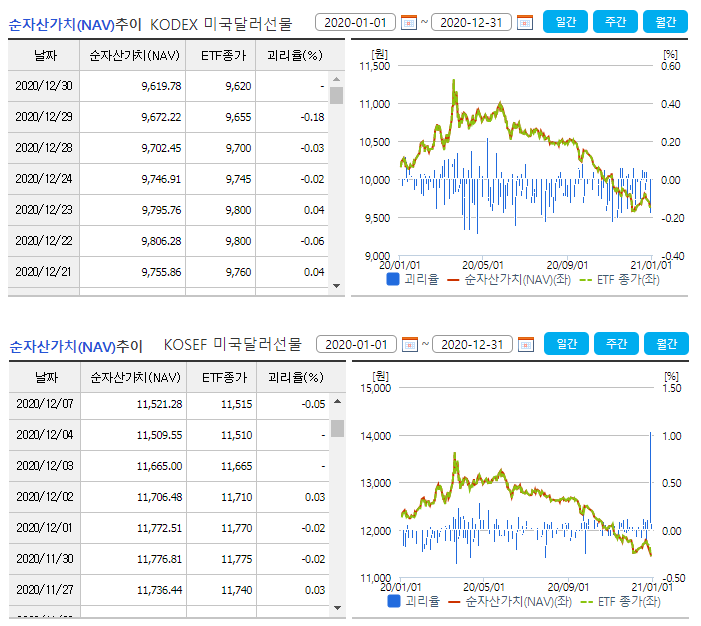Click NAV value 9,619.78
The height and width of the screenshot is (626, 701).
pyautogui.click(x=161, y=86)
